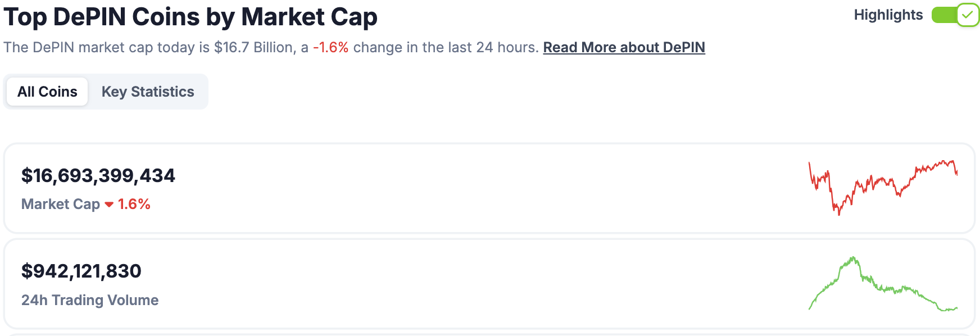
Task: Click the green trading volume sparkline chart
Action: tap(882, 284)
